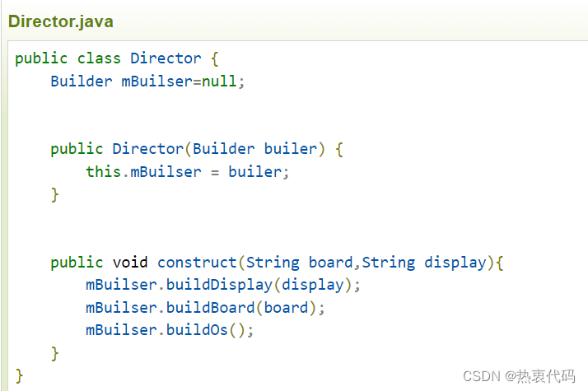Click the closing brace of construct method
The image size is (588, 391).
tap(54, 353)
